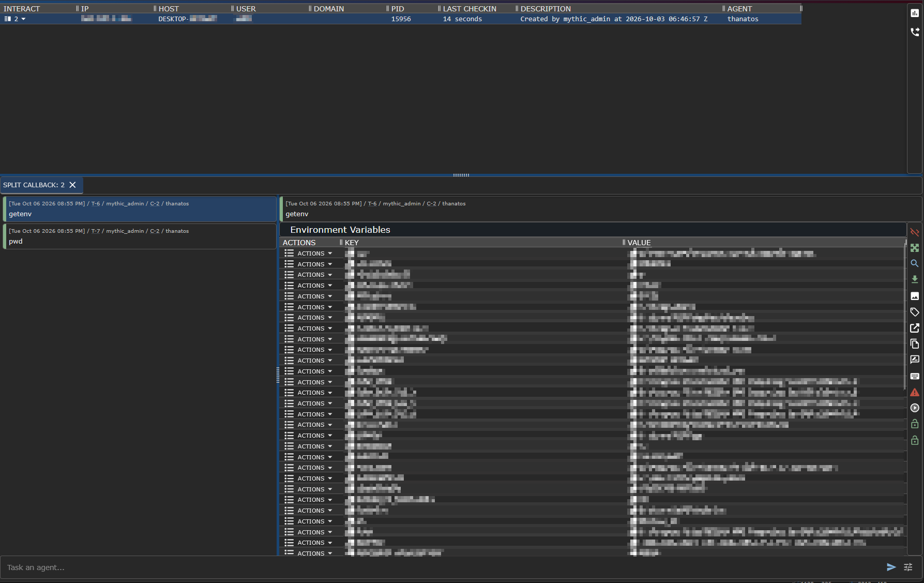Close the SPLIT CALLBACK: 2 tab

coord(73,185)
